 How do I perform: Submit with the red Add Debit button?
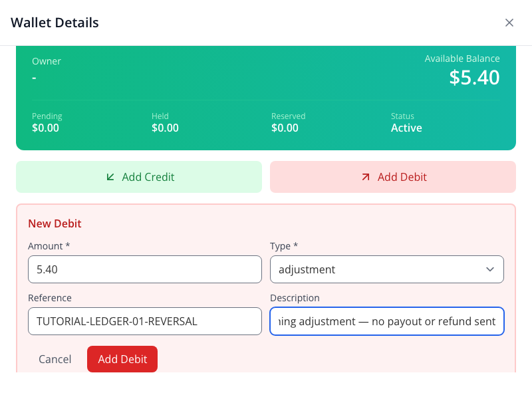122,359
